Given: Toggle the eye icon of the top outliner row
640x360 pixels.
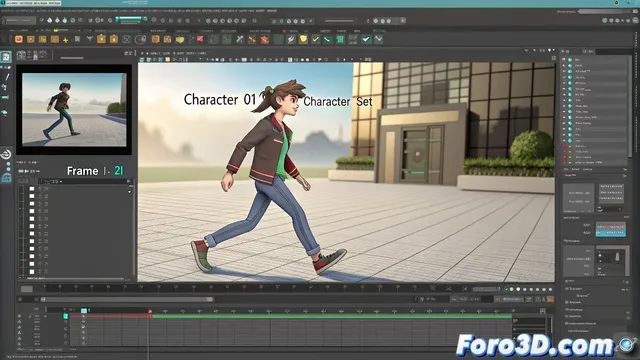Looking at the screenshot, I should click(x=564, y=60).
